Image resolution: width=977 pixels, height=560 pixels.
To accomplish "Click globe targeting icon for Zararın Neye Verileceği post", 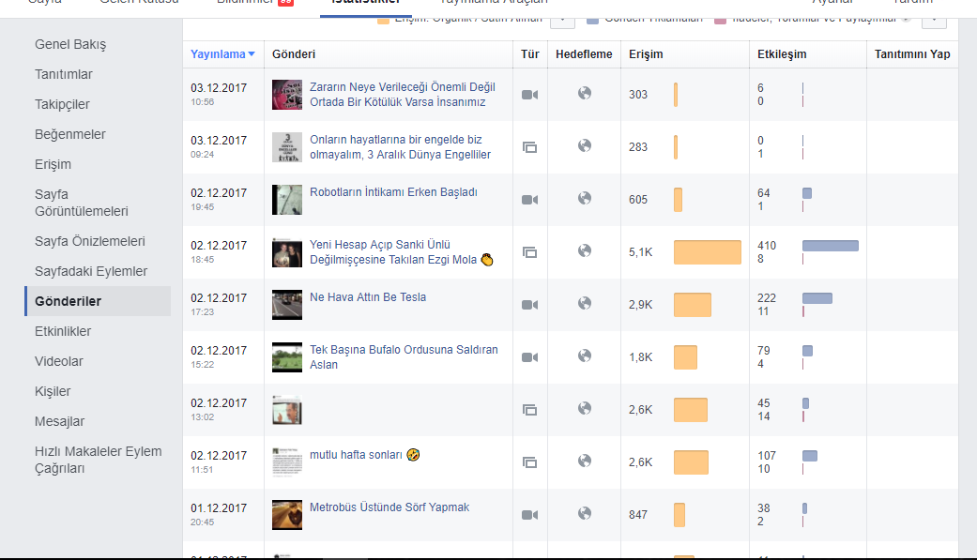I will pos(585,93).
